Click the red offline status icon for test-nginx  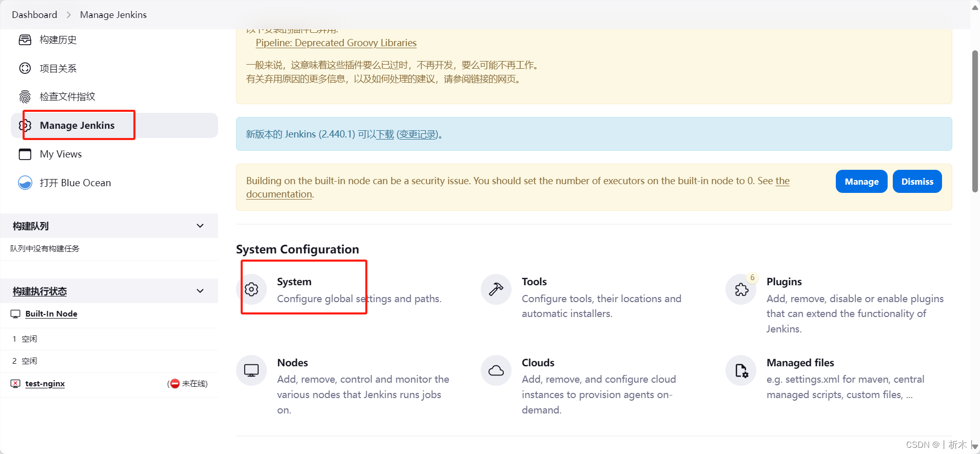[x=175, y=384]
